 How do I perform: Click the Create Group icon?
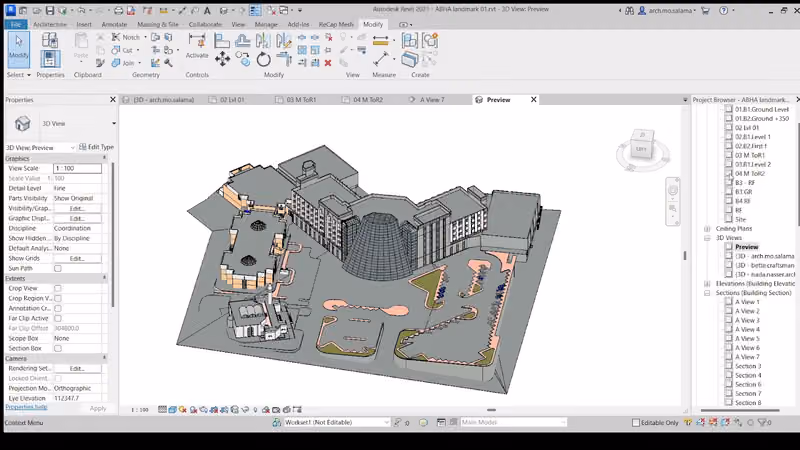pyautogui.click(x=430, y=40)
